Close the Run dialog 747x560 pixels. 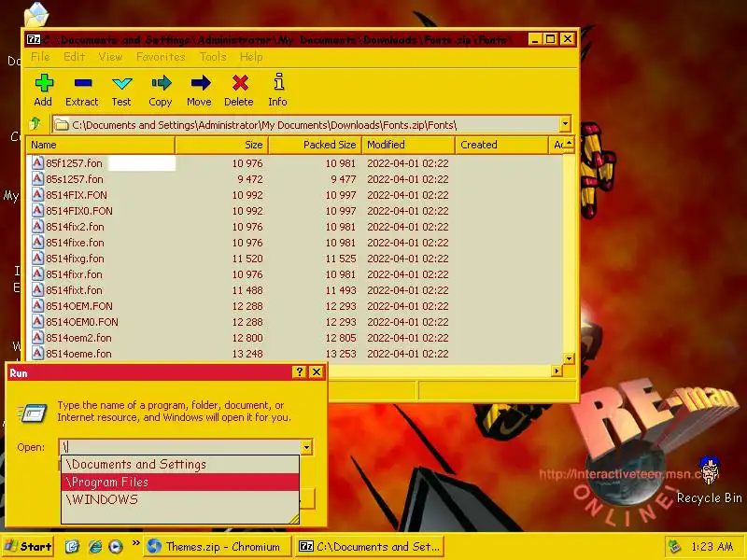pos(317,372)
